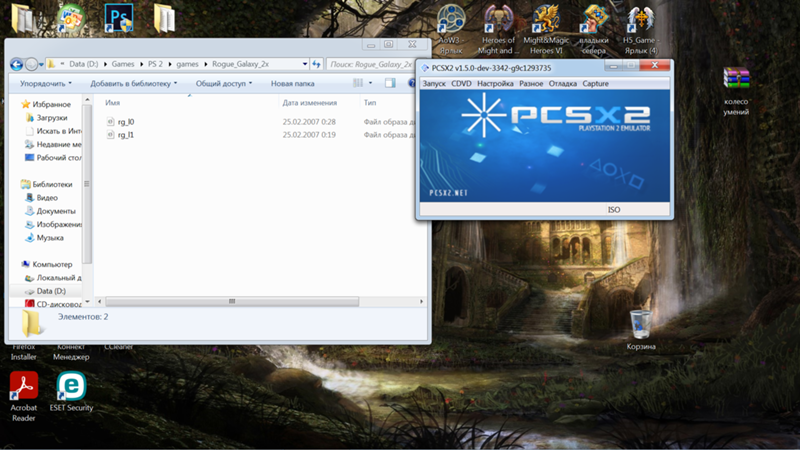
Task: Expand the Упорядочить dropdown
Action: (x=46, y=84)
